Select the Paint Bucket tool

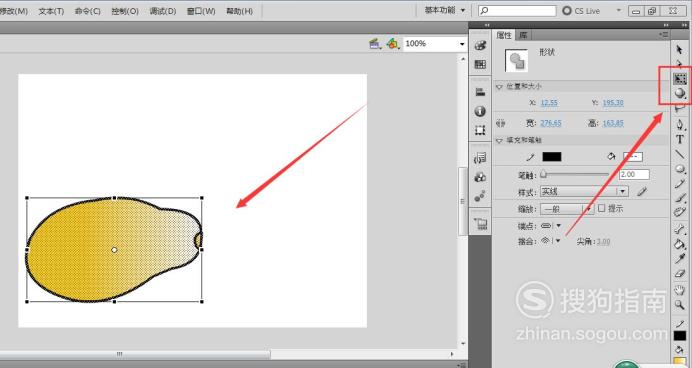tap(680, 244)
